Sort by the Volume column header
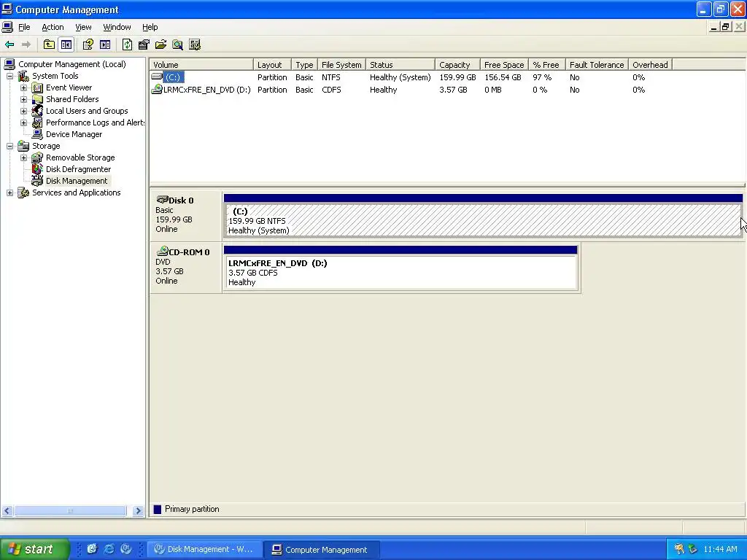This screenshot has width=747, height=560. pyautogui.click(x=201, y=65)
